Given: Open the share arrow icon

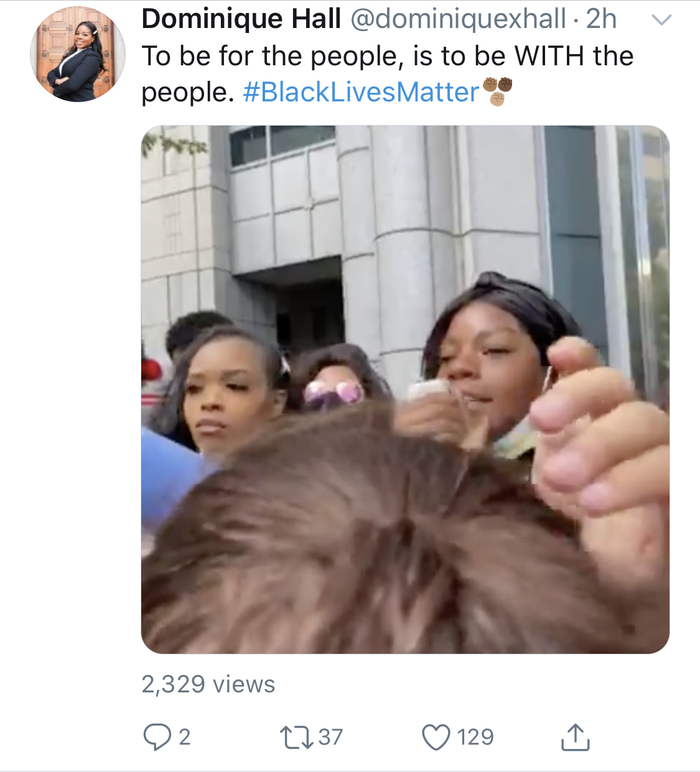Looking at the screenshot, I should (x=575, y=737).
